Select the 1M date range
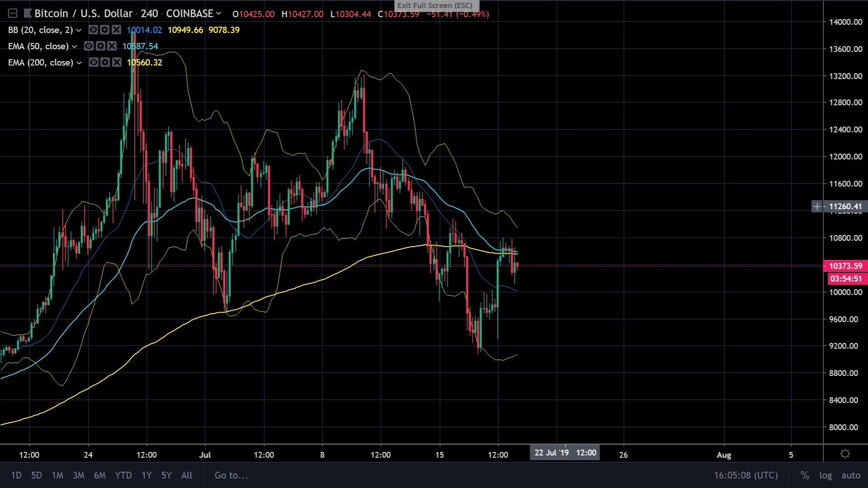Viewport: 868px width, 488px height. point(57,475)
